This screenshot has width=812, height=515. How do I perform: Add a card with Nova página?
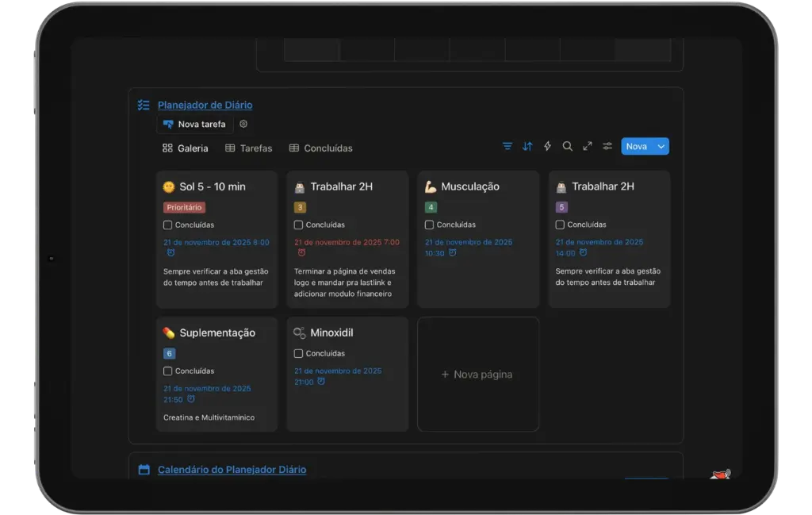click(477, 374)
